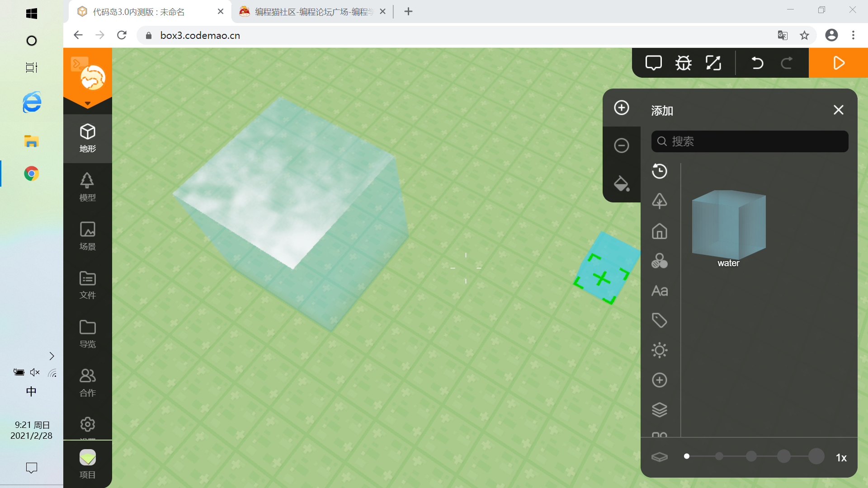Open Cortana search circle

32,41
